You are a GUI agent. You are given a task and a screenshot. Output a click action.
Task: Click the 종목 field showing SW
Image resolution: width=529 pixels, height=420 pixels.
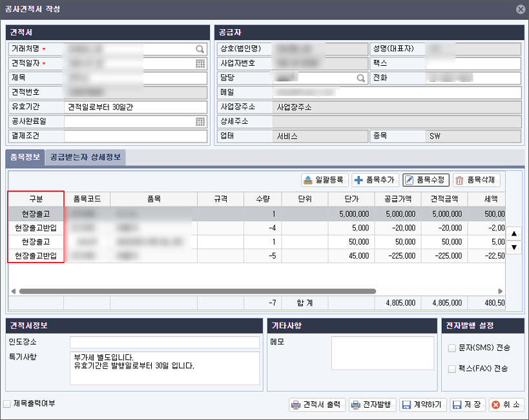(x=473, y=136)
